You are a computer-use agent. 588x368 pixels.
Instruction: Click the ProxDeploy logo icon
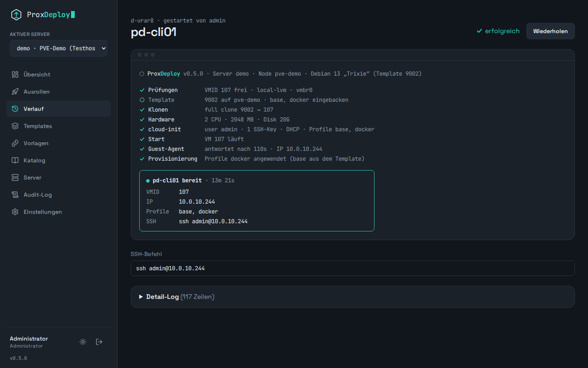(16, 15)
